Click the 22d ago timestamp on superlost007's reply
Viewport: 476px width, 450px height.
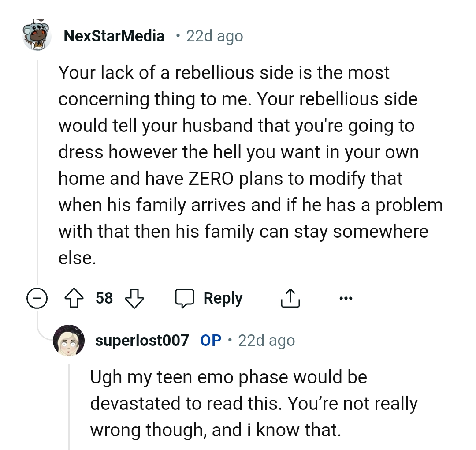[266, 340]
